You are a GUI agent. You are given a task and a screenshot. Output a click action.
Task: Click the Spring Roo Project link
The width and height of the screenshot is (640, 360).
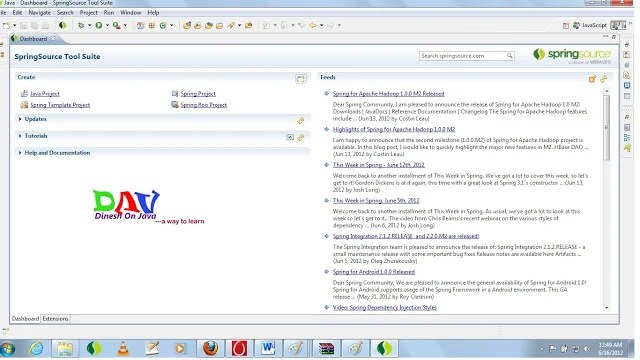click(x=204, y=105)
